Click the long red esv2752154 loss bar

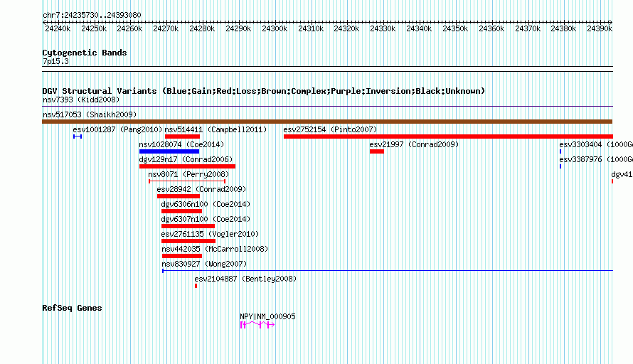click(448, 136)
